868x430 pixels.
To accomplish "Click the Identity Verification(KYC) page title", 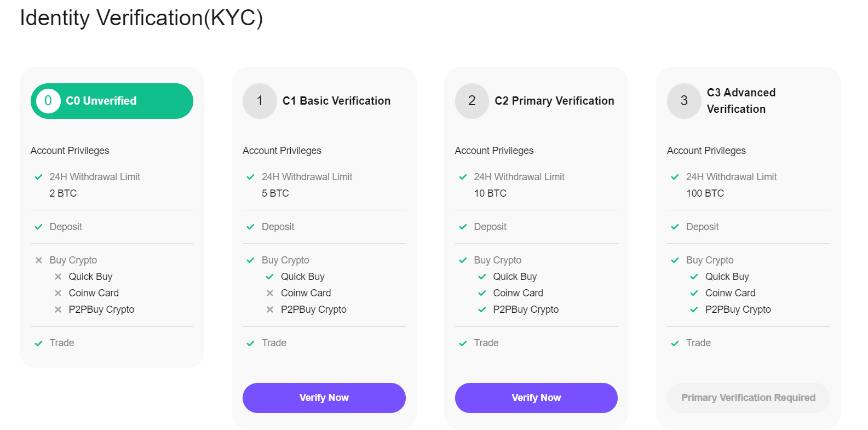I will 141,18.
